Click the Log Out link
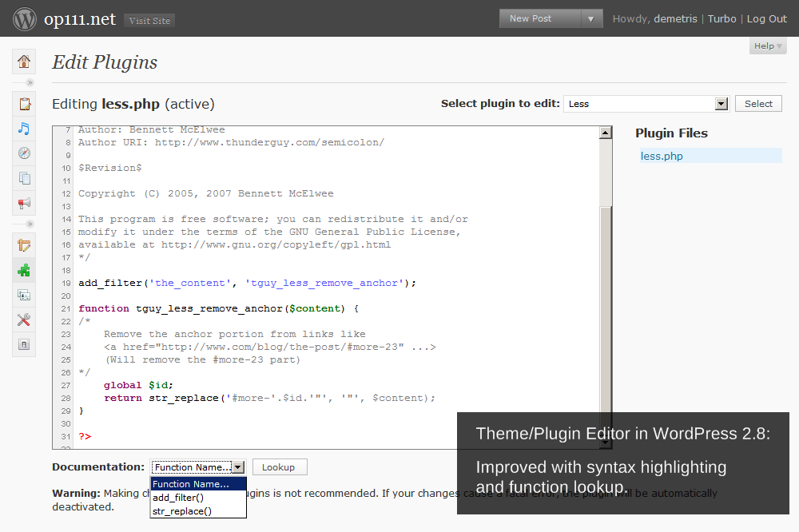Screen dimensions: 799x532 (x=766, y=19)
